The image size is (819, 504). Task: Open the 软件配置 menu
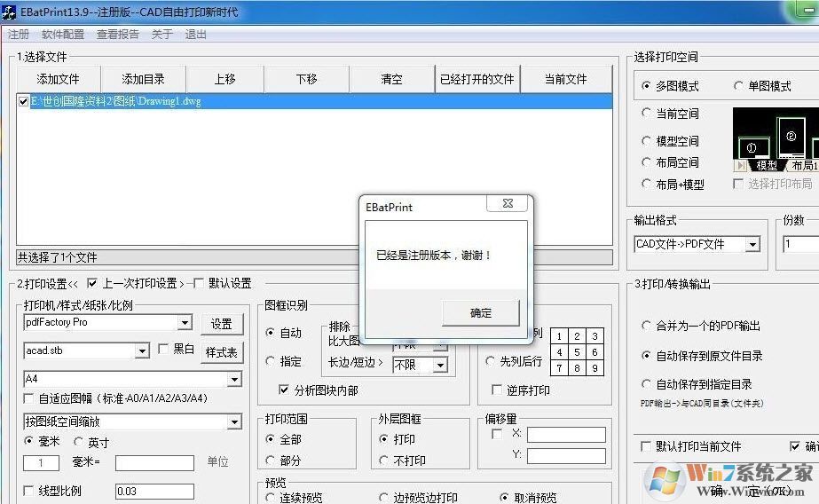pos(63,35)
